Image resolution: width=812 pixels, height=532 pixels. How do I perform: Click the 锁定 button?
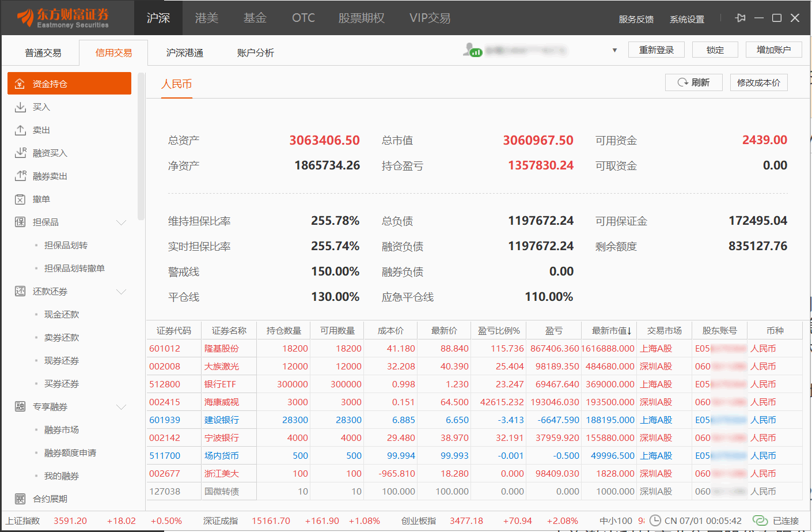pyautogui.click(x=715, y=50)
